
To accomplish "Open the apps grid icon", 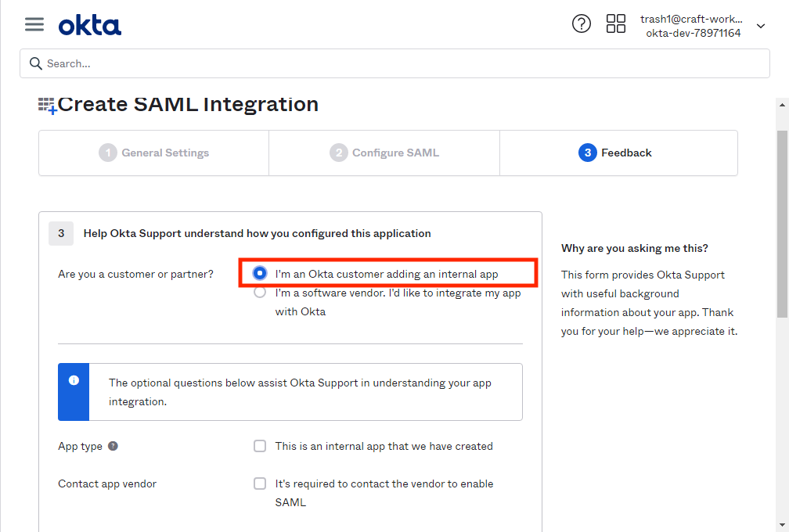I will 615,23.
